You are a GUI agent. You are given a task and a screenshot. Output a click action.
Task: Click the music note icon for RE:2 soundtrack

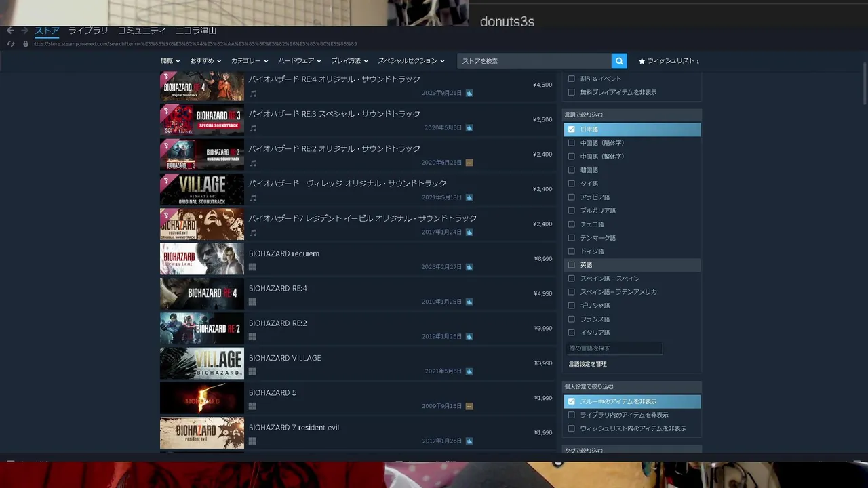(x=253, y=163)
